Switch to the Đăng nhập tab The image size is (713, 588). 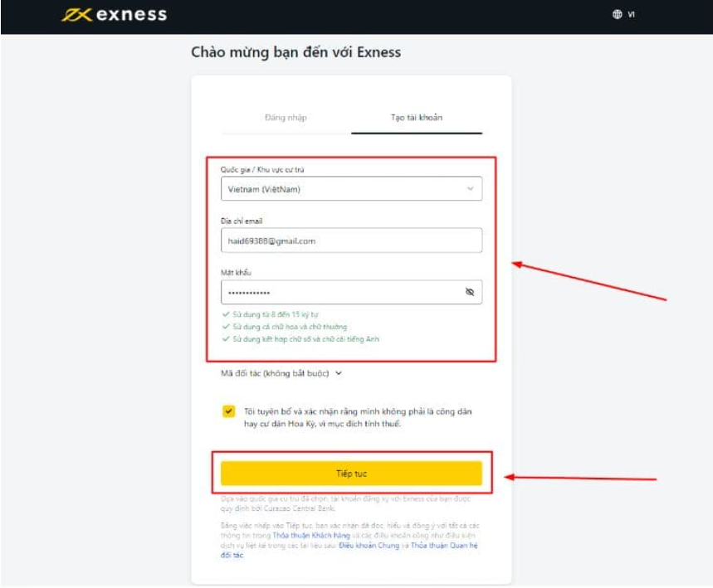[x=286, y=118]
